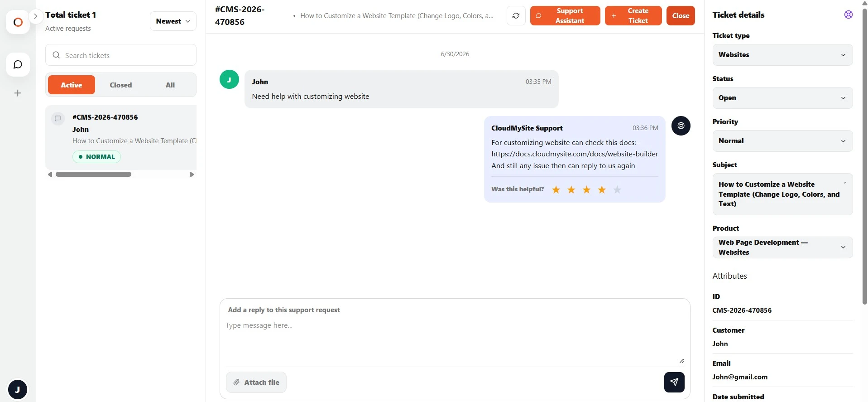Switch to the All tickets tab

(170, 85)
